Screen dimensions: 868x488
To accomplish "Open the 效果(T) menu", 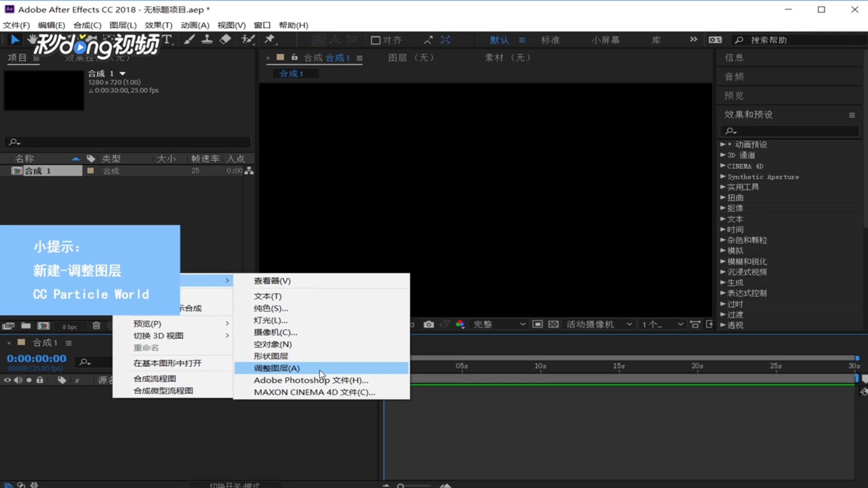I will pos(158,25).
